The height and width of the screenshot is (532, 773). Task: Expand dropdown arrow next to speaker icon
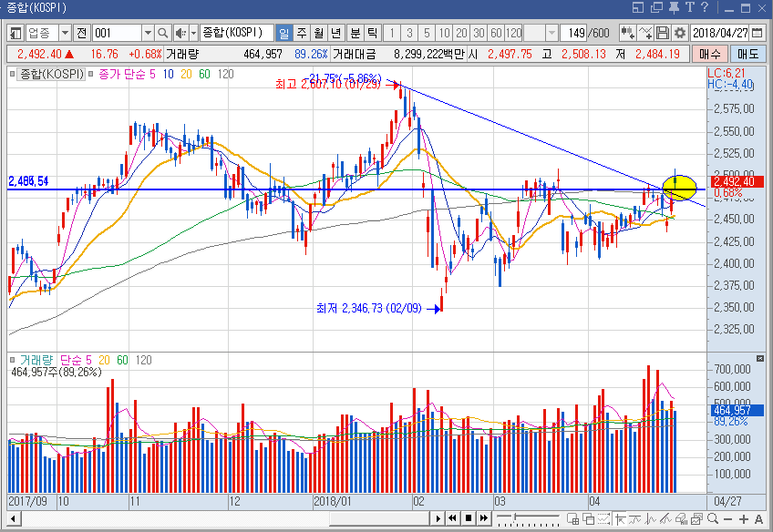193,33
